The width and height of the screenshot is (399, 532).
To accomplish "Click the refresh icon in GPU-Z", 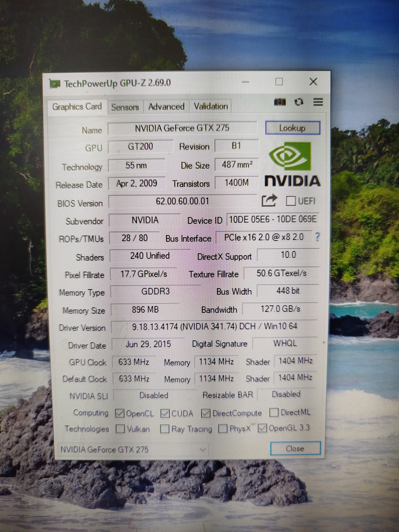I will coord(299,102).
